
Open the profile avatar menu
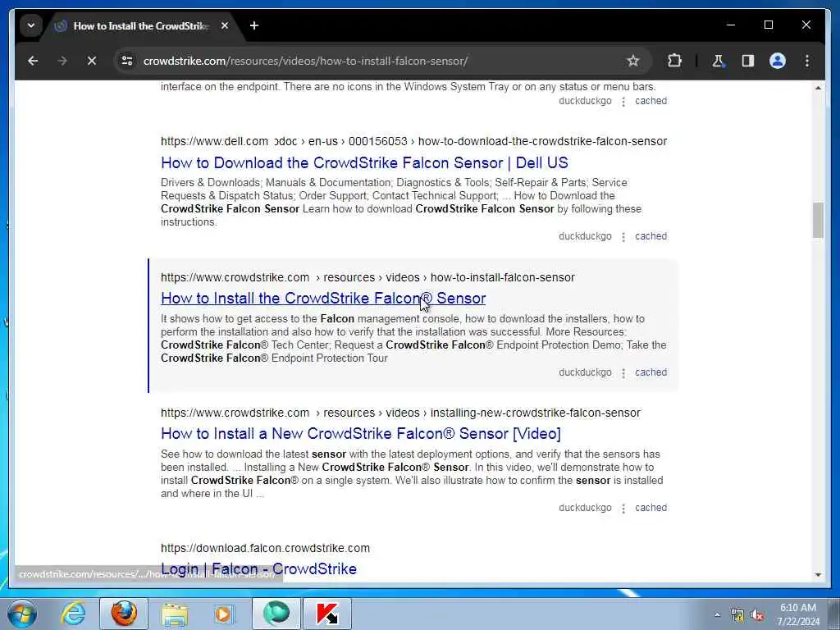tap(778, 61)
